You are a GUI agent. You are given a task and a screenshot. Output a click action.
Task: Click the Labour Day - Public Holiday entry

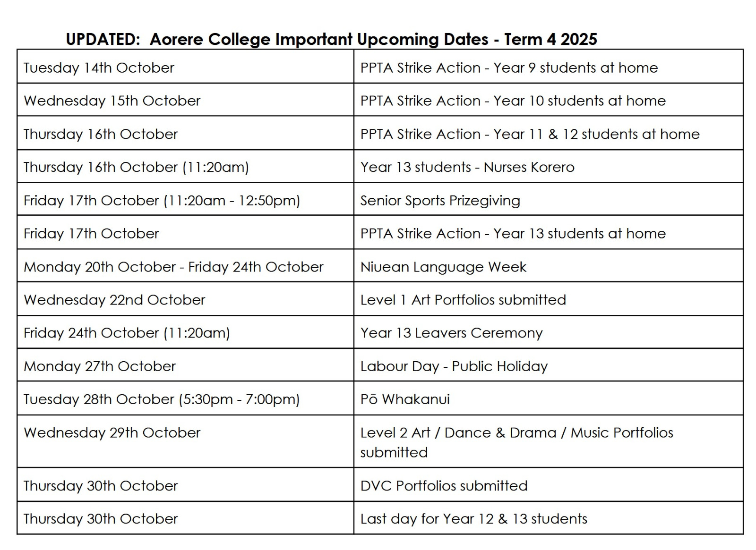(454, 366)
